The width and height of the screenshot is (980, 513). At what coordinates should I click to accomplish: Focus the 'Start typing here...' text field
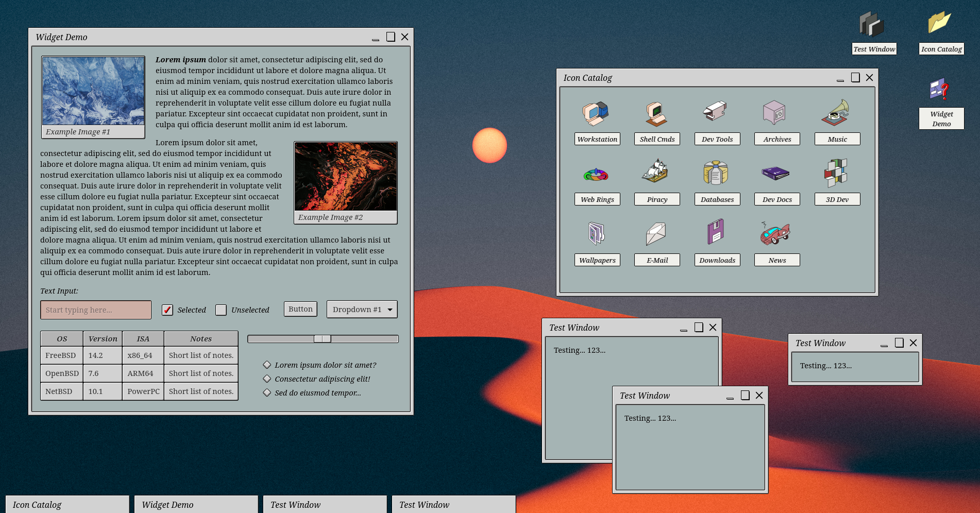(x=96, y=310)
